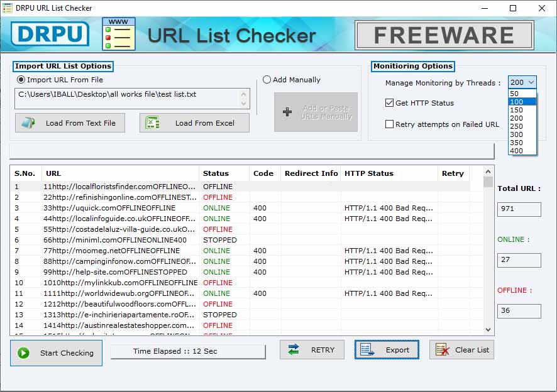This screenshot has height=392, width=557.
Task: Choose 200 from the open threads list
Action: tap(522, 118)
